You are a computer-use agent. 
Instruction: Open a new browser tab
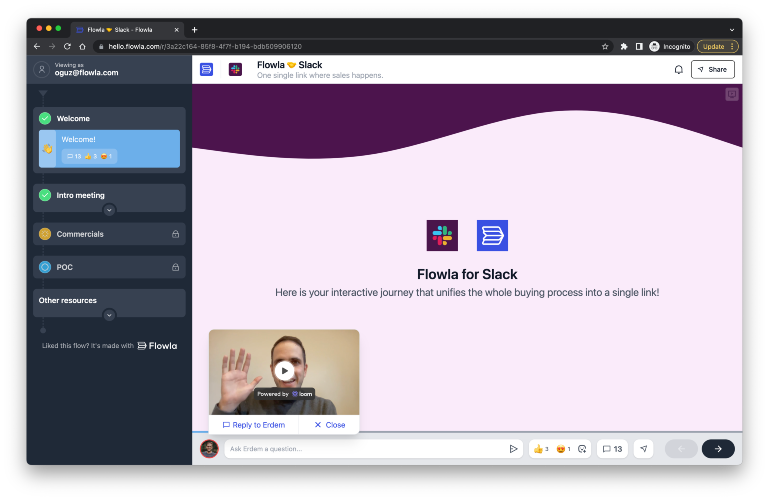pyautogui.click(x=195, y=30)
